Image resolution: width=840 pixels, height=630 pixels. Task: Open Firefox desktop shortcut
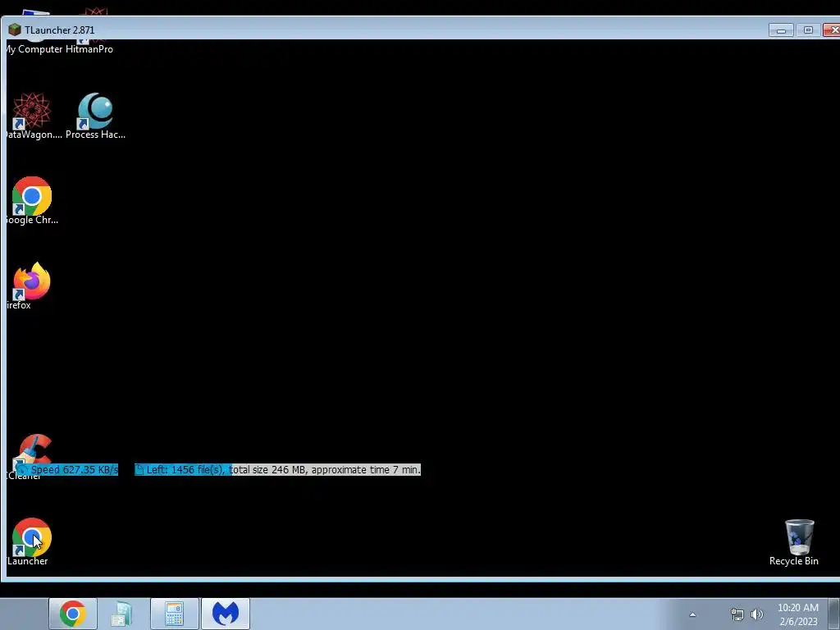click(31, 285)
